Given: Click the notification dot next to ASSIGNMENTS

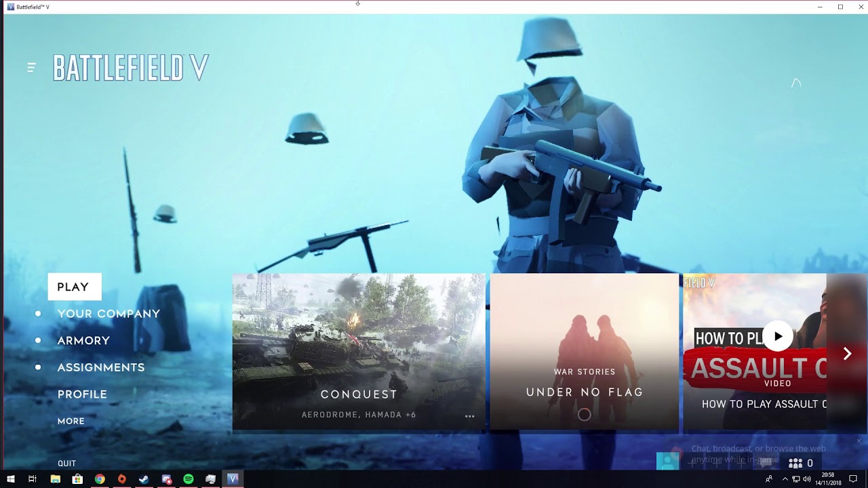Looking at the screenshot, I should (x=38, y=367).
